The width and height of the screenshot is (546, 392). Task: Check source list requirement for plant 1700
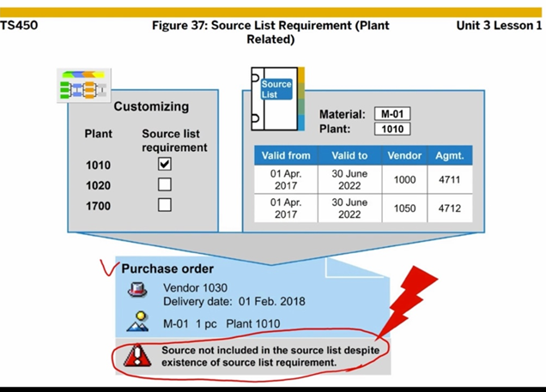(164, 205)
